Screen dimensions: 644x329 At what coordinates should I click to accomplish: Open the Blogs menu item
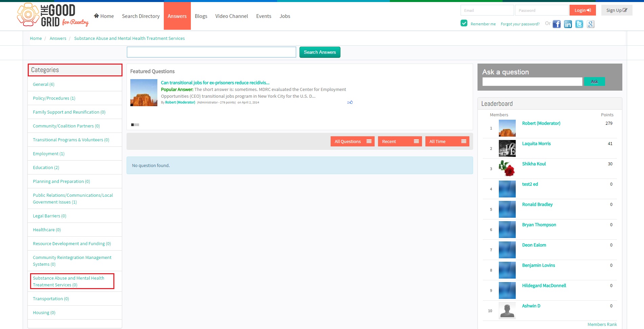(201, 16)
